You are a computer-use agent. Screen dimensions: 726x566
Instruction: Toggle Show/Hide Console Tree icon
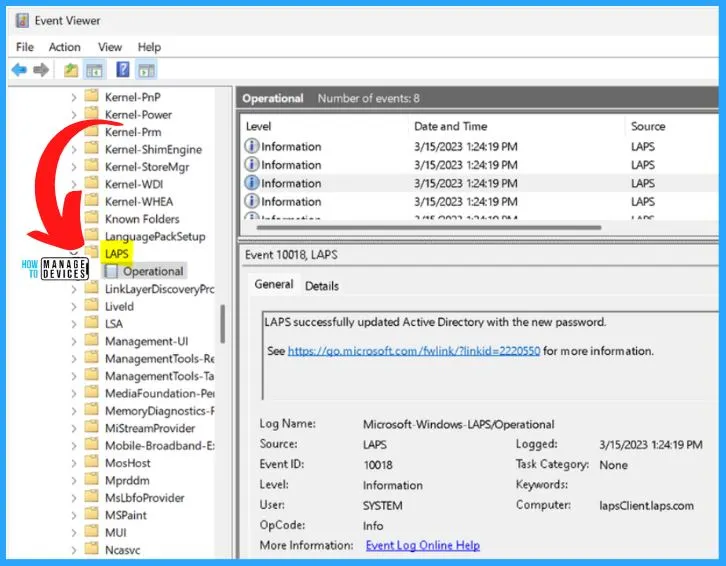point(94,70)
